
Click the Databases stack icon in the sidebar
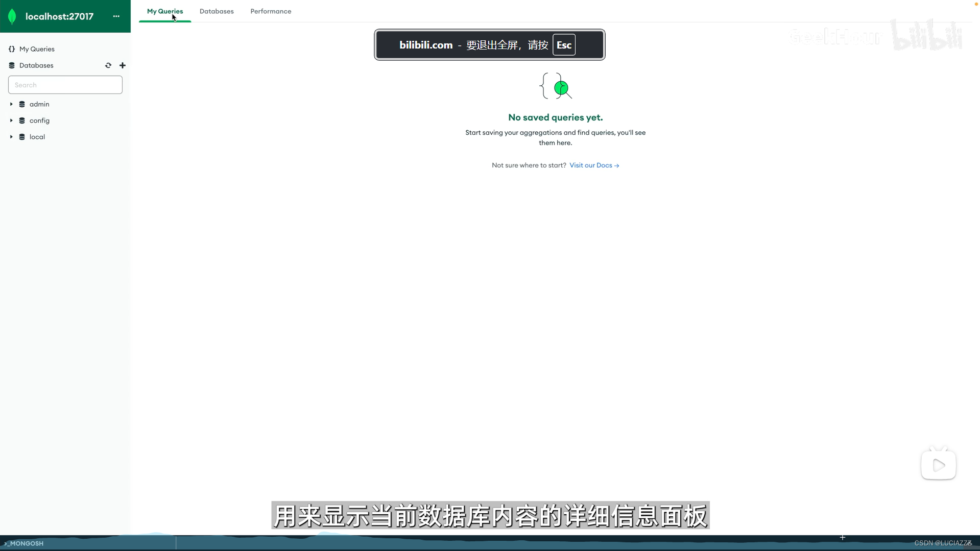pyautogui.click(x=12, y=65)
